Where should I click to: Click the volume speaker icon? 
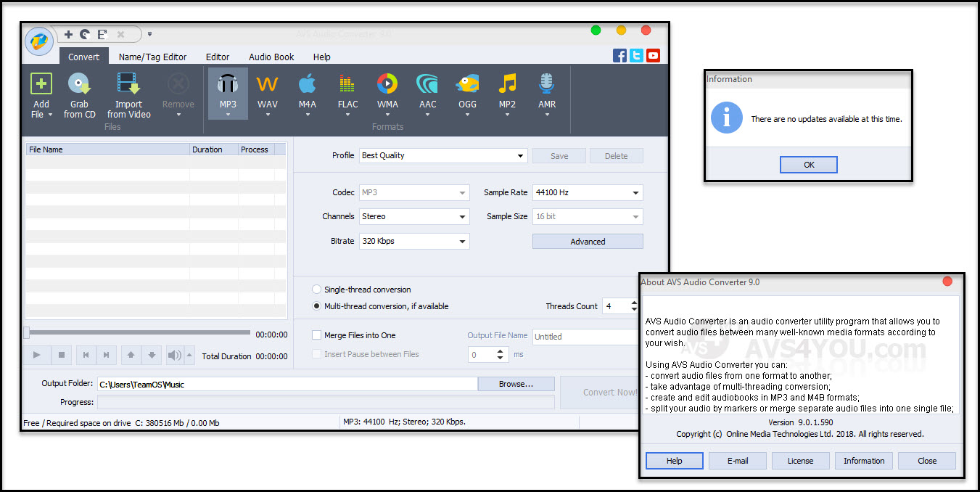pyautogui.click(x=175, y=355)
